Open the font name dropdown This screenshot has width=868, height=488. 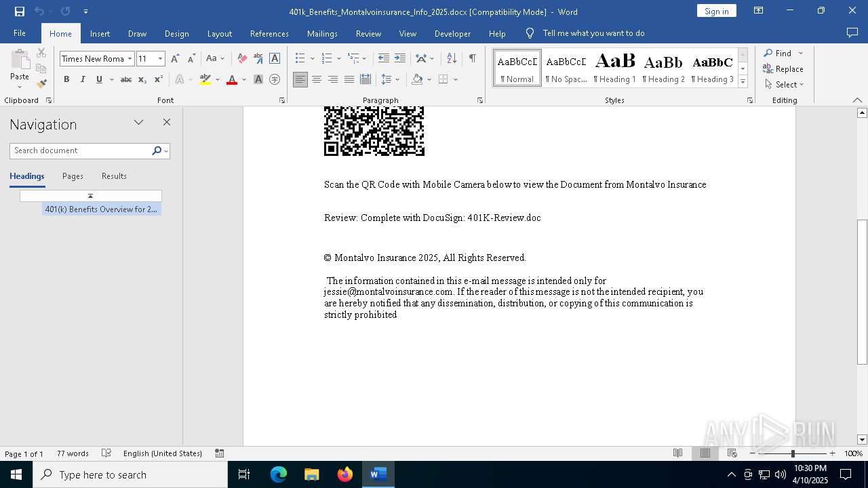click(x=130, y=59)
